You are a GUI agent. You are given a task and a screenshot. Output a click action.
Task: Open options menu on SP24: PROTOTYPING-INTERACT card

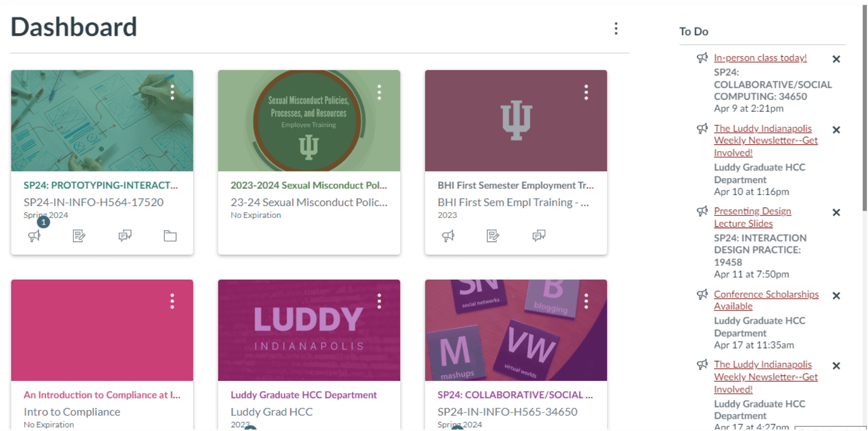[x=172, y=92]
